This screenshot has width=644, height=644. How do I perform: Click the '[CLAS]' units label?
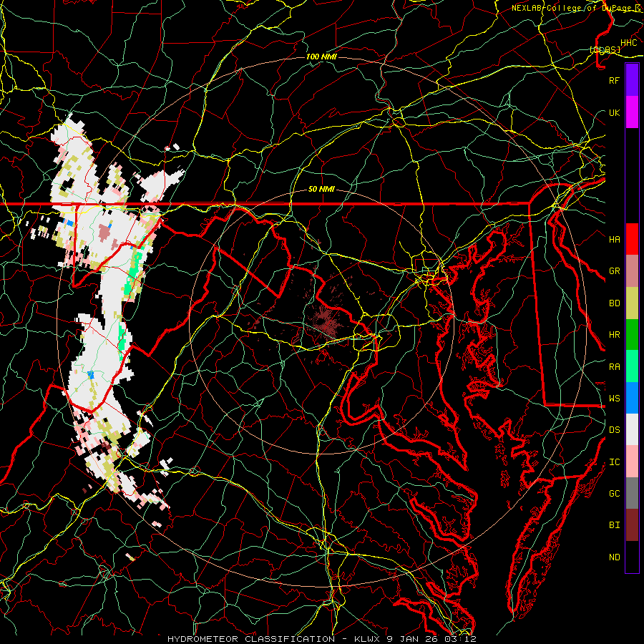pyautogui.click(x=605, y=49)
